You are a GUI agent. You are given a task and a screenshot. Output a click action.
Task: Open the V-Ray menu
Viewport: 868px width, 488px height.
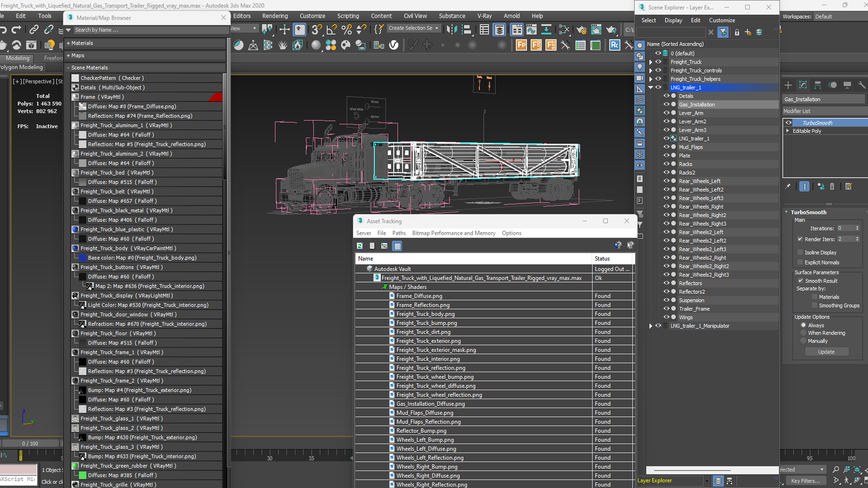(x=484, y=16)
